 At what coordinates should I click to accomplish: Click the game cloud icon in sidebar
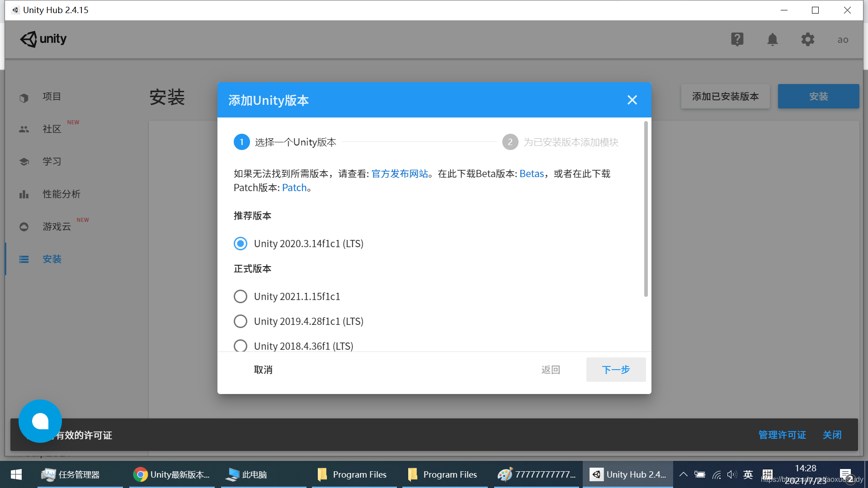click(24, 227)
